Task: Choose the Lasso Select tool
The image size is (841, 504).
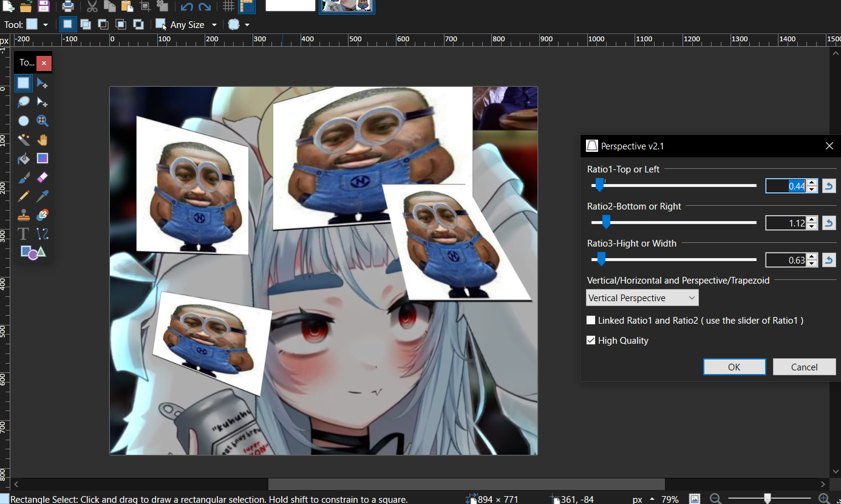Action: [24, 102]
